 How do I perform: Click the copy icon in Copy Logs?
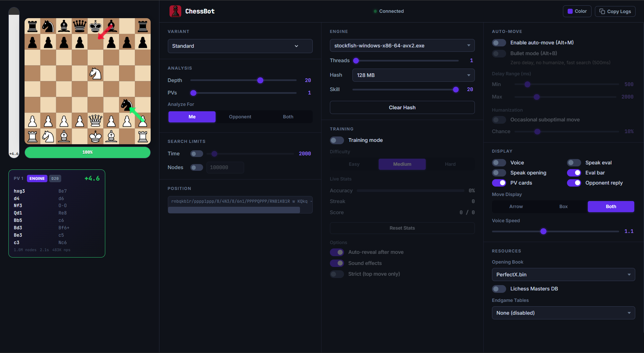click(x=602, y=11)
